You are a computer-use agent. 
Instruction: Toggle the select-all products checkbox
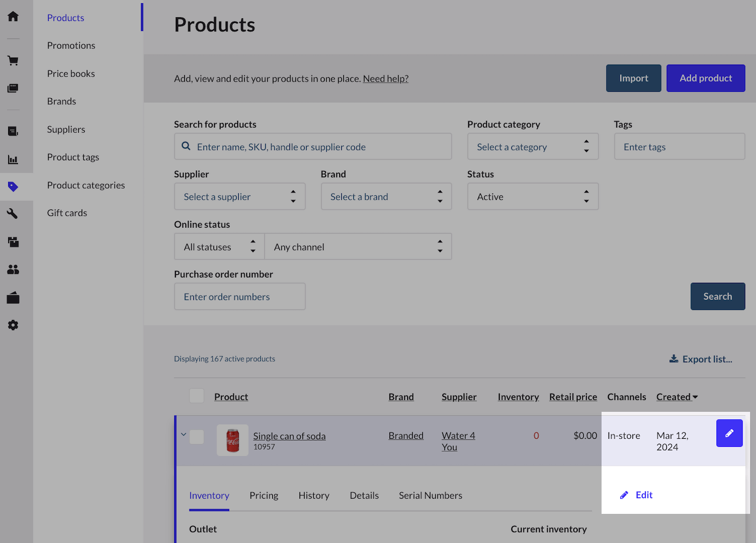197,396
